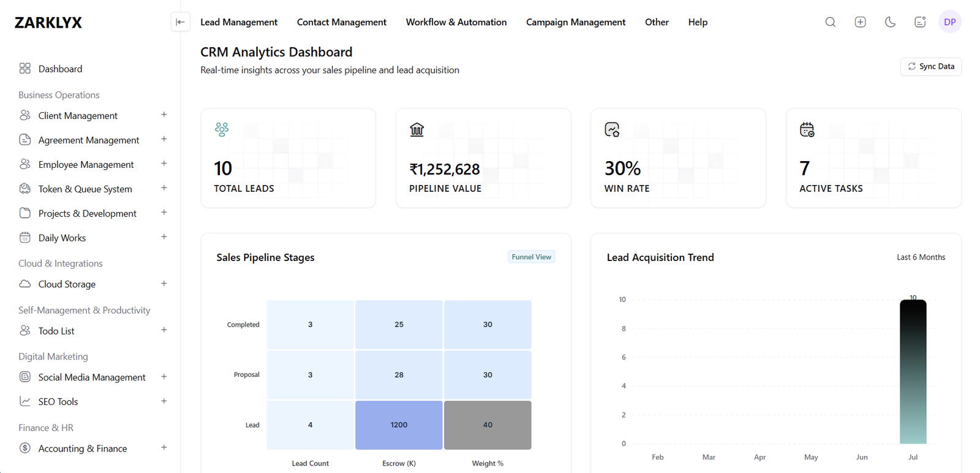Open the Workflow & Automation menu
The height and width of the screenshot is (473, 980).
tap(456, 22)
